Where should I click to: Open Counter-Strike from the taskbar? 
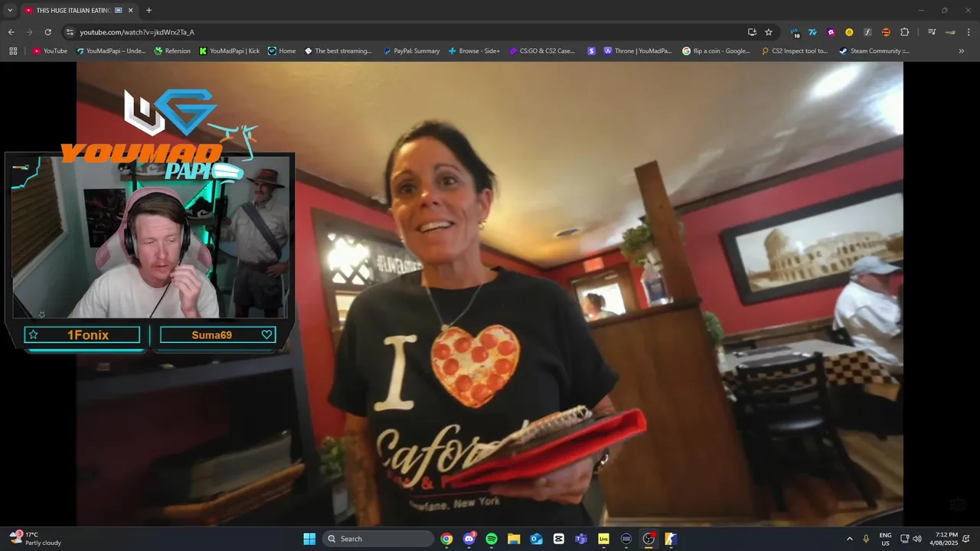tap(671, 539)
